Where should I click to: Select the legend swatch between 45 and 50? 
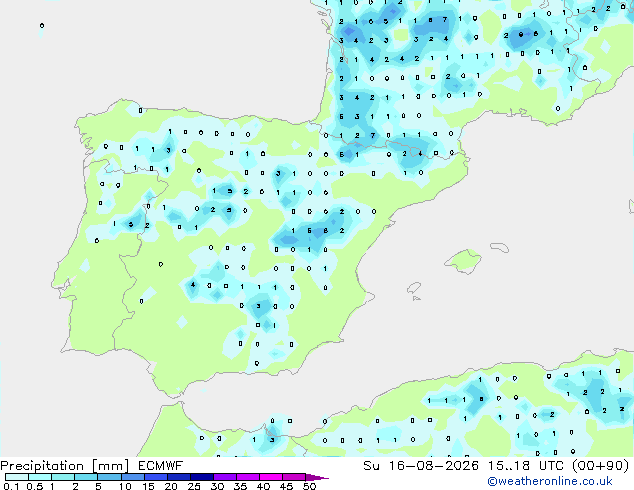(x=294, y=477)
